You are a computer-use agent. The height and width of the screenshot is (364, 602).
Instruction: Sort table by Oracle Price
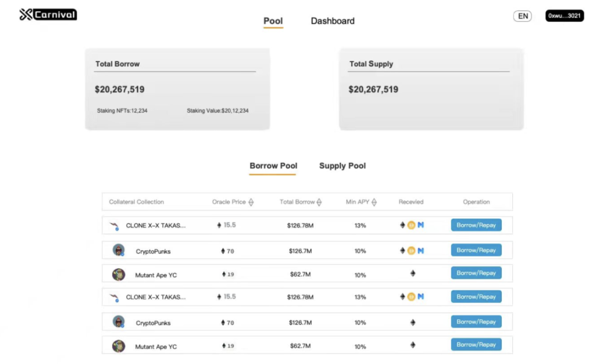(251, 202)
